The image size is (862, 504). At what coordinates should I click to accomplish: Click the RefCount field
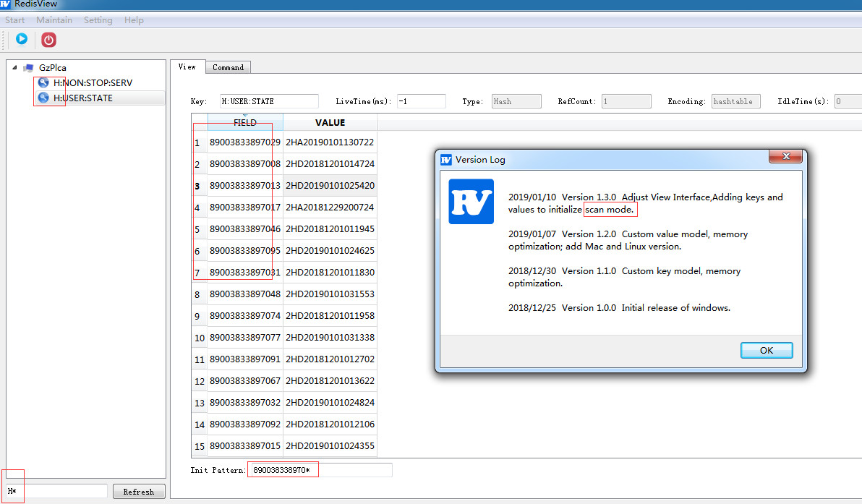coord(626,101)
